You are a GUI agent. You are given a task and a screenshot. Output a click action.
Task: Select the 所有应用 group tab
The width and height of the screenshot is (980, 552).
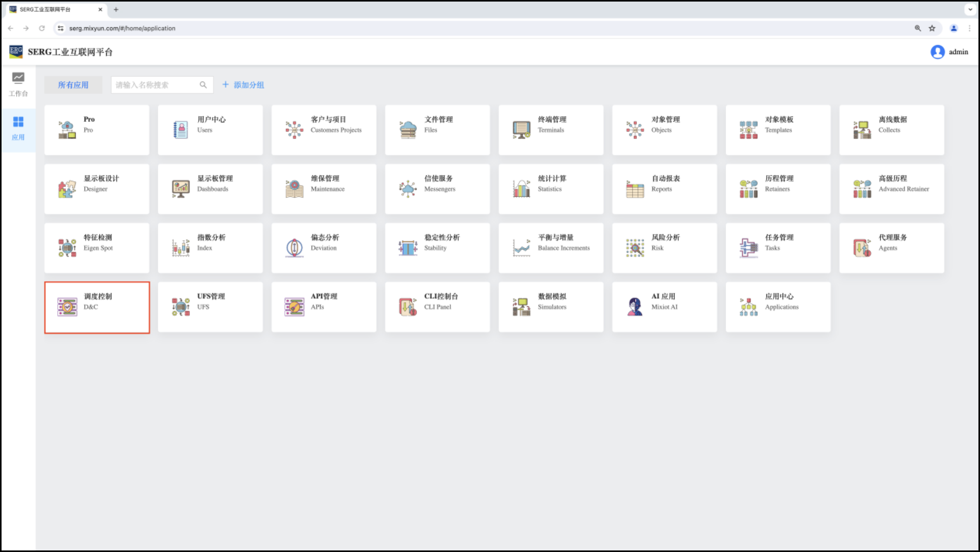(73, 85)
